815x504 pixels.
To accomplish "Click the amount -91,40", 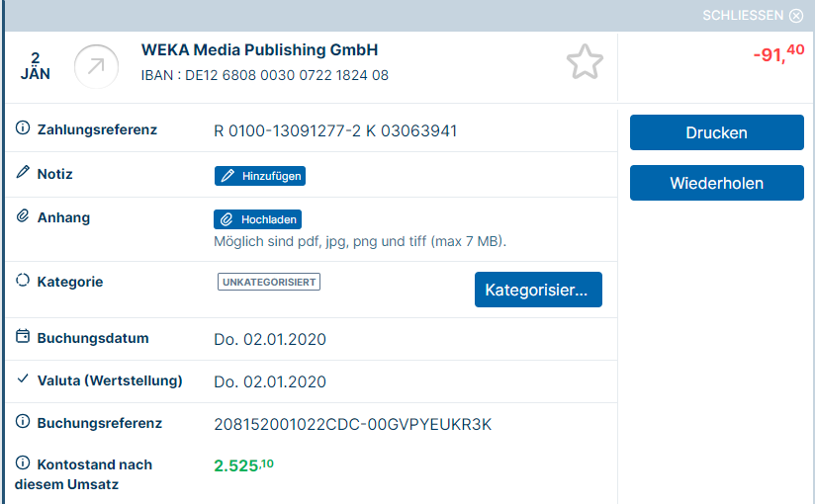I will [778, 53].
